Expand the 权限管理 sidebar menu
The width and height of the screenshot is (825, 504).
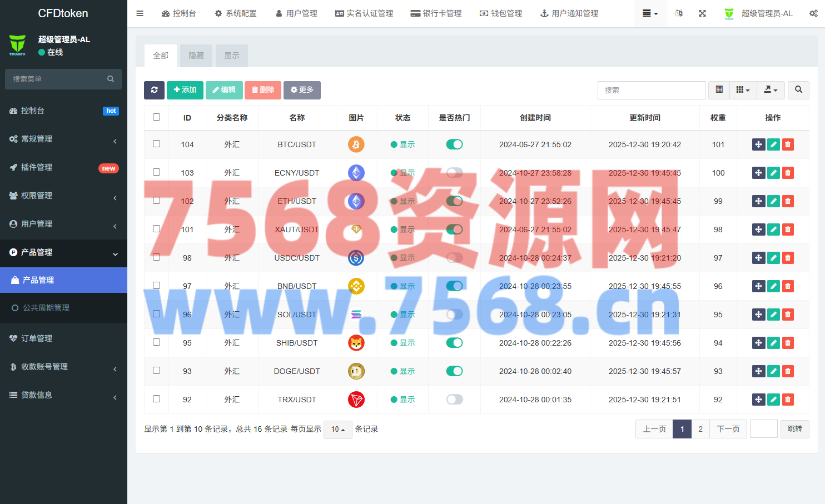point(63,196)
